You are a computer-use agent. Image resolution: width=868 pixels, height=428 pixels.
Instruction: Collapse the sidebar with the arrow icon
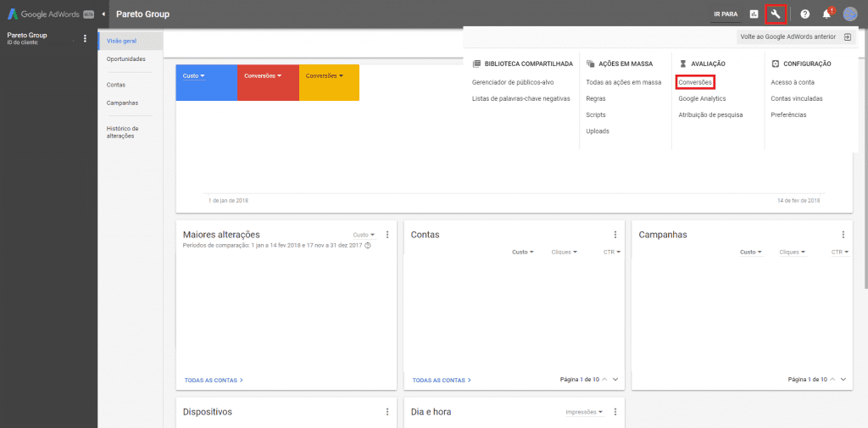[x=103, y=14]
